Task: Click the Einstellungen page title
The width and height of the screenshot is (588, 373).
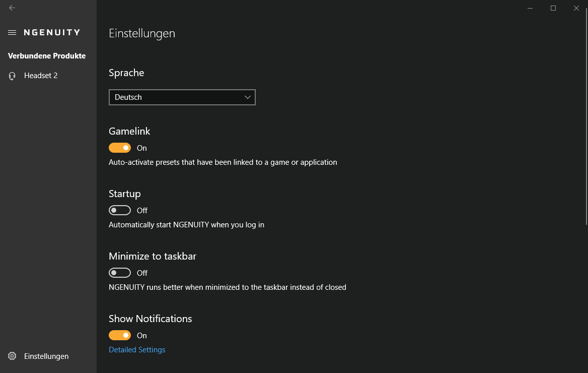Action: tap(142, 34)
